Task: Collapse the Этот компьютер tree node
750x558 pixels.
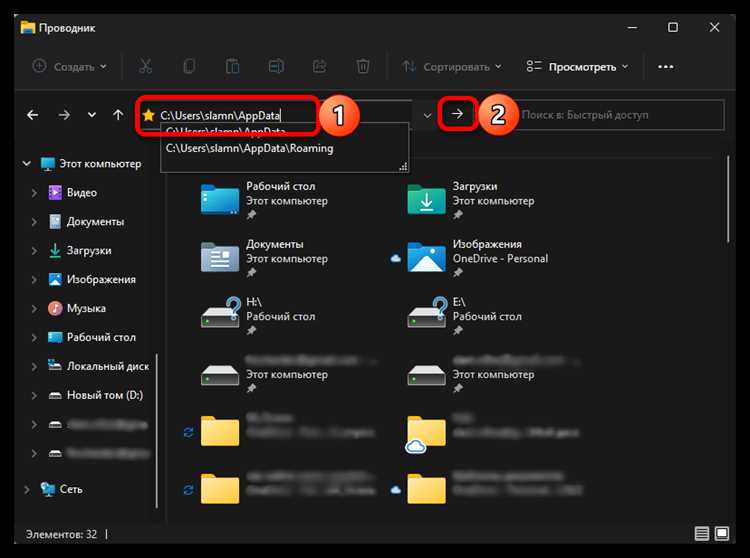Action: click(27, 164)
